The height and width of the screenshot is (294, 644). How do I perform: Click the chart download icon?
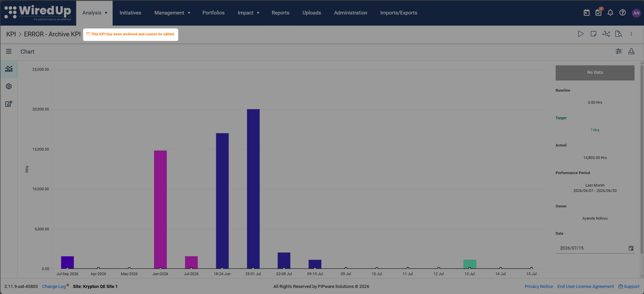(632, 51)
